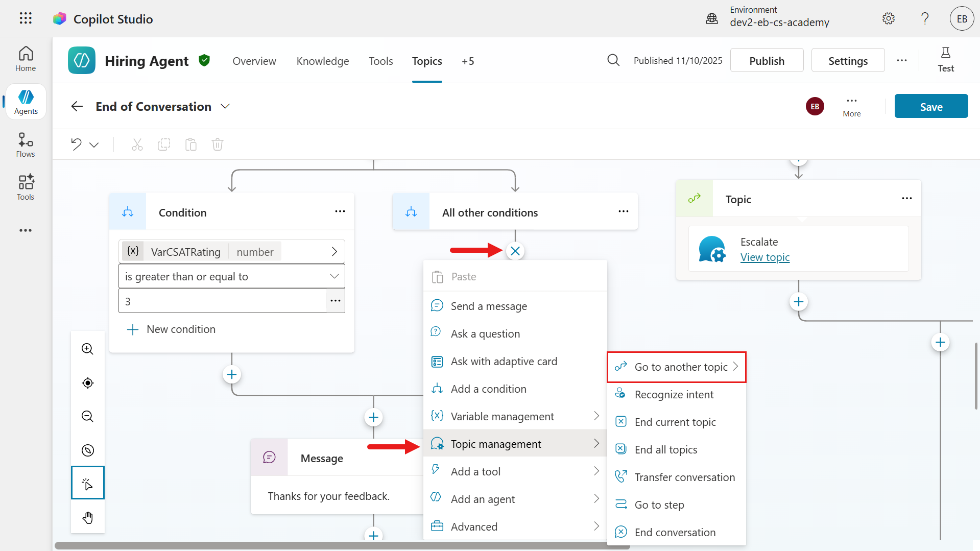Viewport: 980px width, 551px height.
Task: Select the pan hand tool
Action: 87,517
